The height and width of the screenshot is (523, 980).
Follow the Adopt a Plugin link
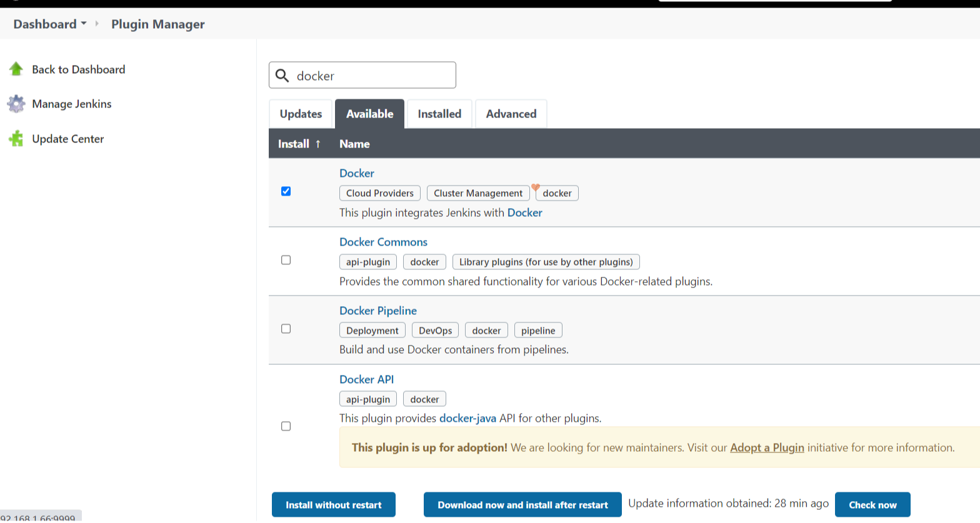click(767, 447)
